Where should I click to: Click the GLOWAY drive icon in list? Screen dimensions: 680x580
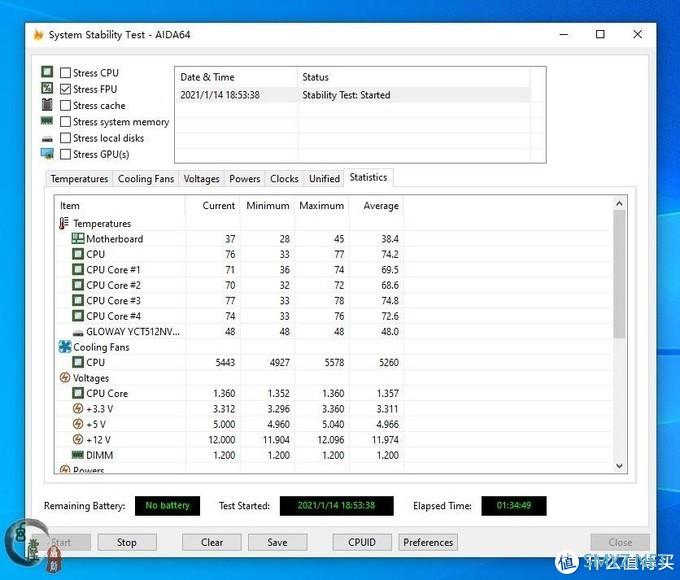78,333
